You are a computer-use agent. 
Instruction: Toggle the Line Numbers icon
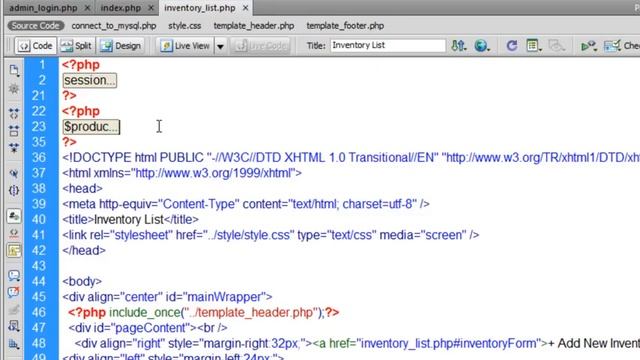click(14, 216)
